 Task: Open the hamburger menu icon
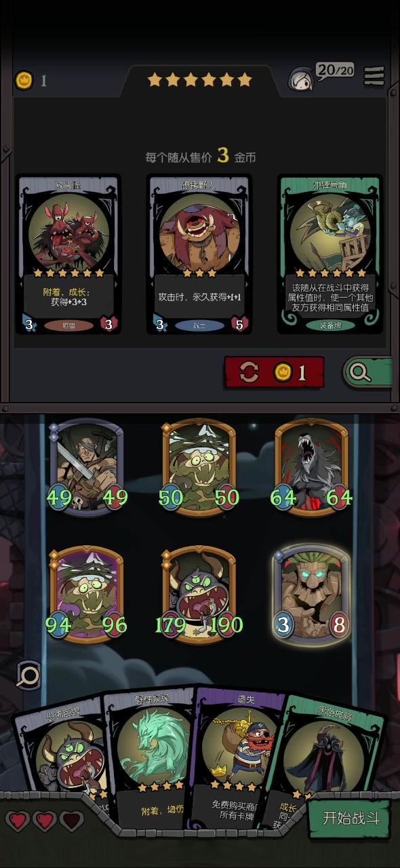click(374, 76)
